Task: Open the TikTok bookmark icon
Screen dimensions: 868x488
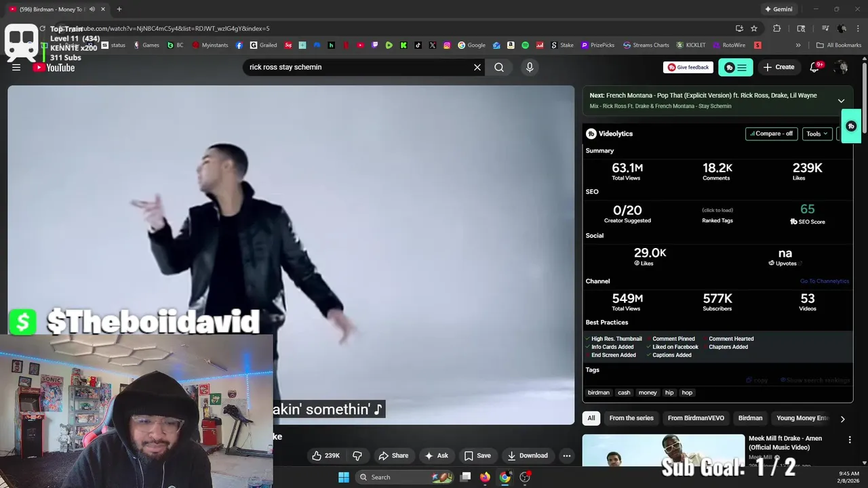Action: pyautogui.click(x=418, y=45)
